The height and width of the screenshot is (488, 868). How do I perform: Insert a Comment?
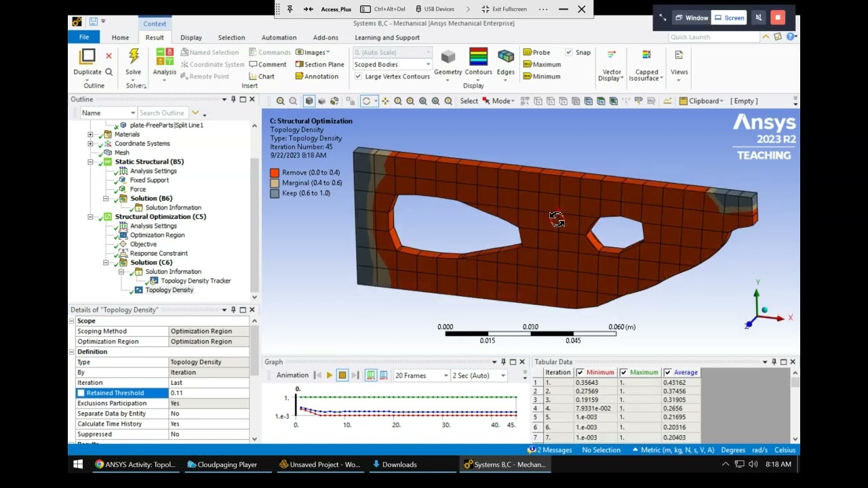tap(267, 64)
